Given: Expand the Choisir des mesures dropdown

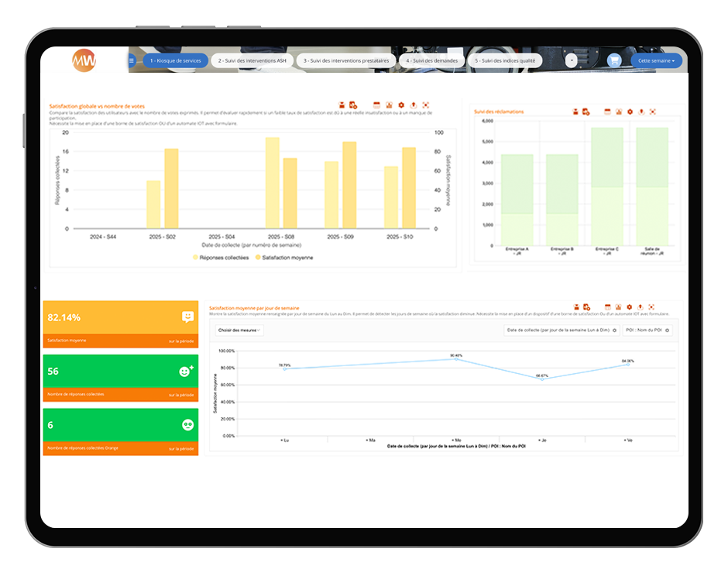Looking at the screenshot, I should (239, 330).
